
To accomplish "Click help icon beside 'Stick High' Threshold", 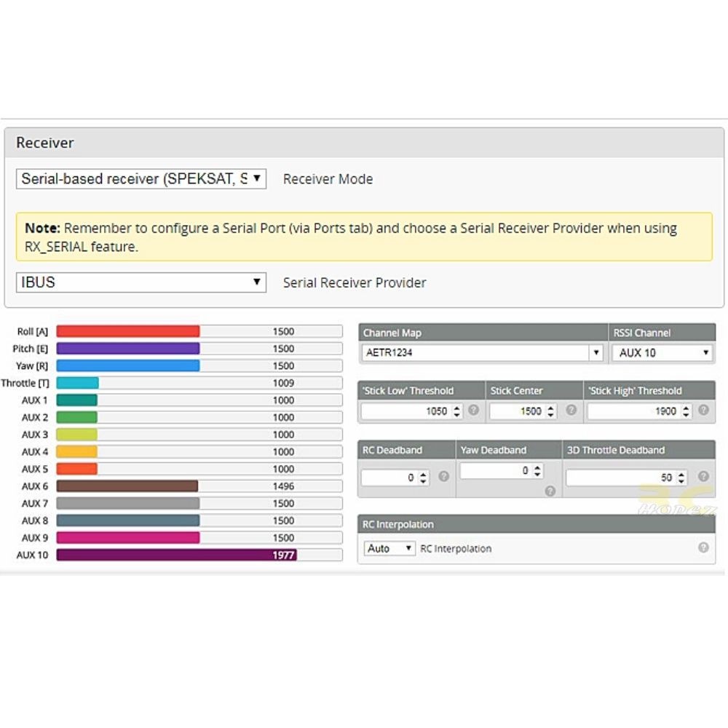I will (703, 410).
